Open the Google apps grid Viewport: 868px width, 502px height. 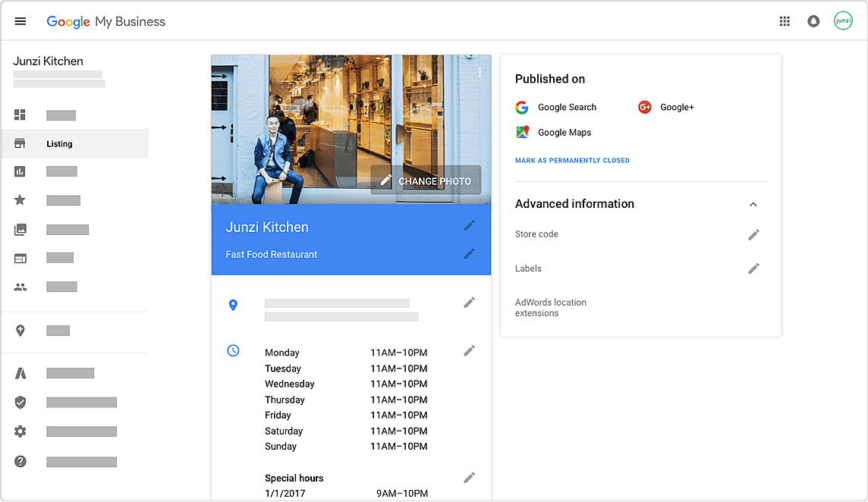[x=785, y=21]
